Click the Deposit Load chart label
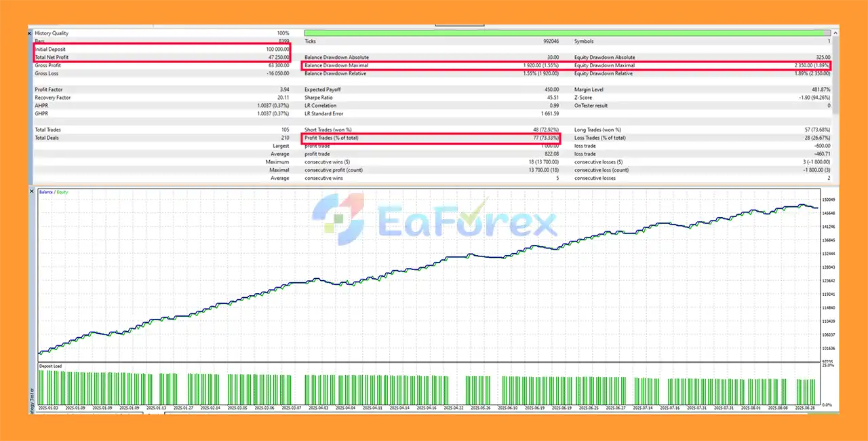 tap(50, 366)
